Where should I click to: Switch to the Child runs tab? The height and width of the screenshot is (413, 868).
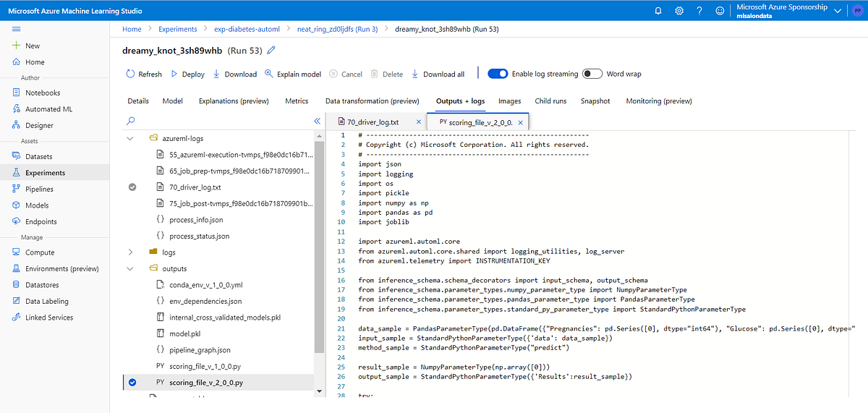click(551, 101)
